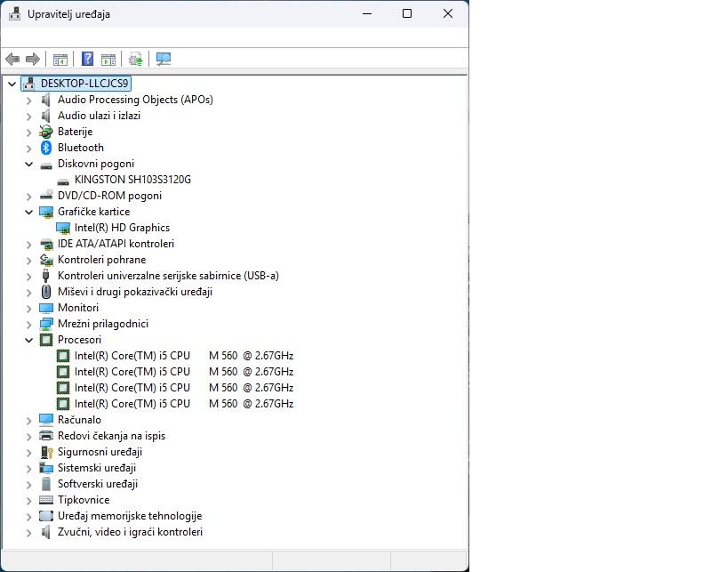Click the Grafičke kartice display adapter icon

[x=46, y=212]
